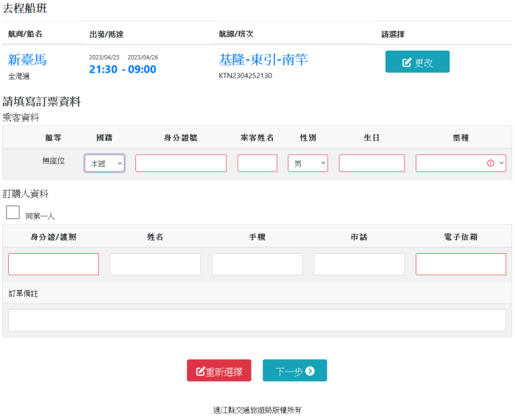Click the arrow icon on 下一步 button
The height and width of the screenshot is (420, 515).
tap(310, 371)
